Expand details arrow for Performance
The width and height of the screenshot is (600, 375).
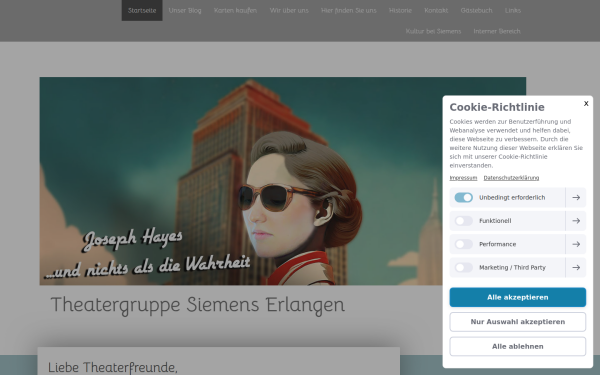(x=576, y=244)
